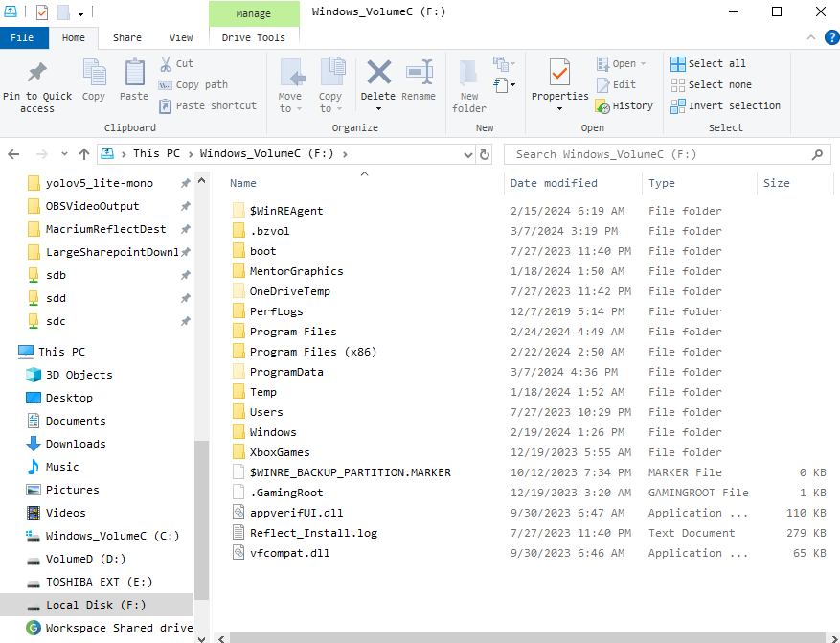Screen dimensions: 840x643
Task: Click horizontal scrollbar left arrow
Action: [221, 637]
